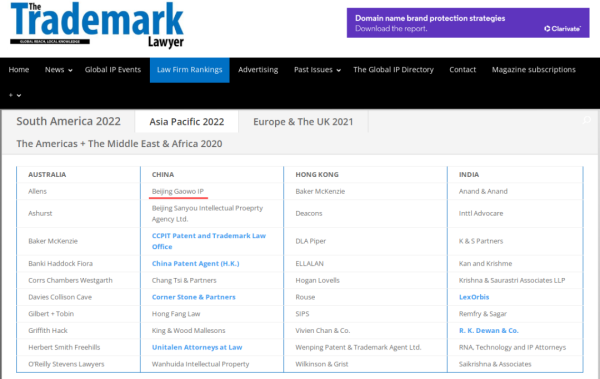This screenshot has height=379, width=600.
Task: Open the Law Firm Rankings menu item
Action: (190, 70)
